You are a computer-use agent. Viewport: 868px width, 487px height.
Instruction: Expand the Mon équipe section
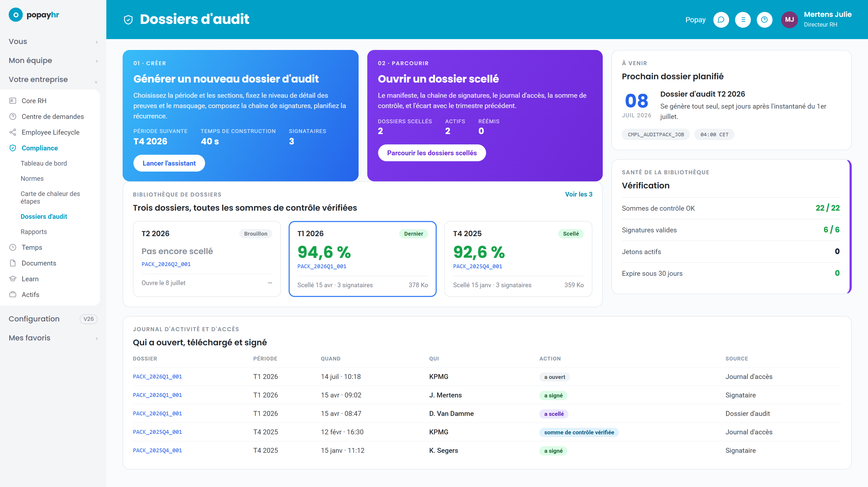[x=53, y=60]
